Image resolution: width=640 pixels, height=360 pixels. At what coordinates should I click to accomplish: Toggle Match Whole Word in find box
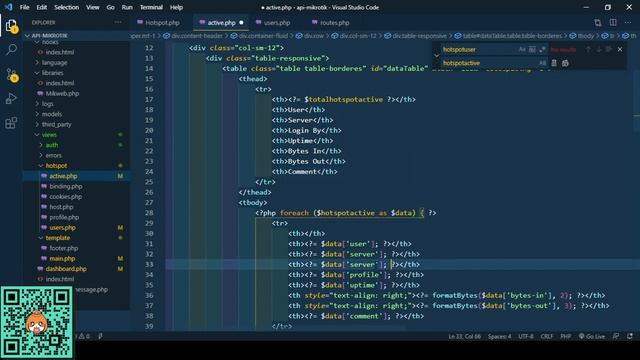click(532, 49)
